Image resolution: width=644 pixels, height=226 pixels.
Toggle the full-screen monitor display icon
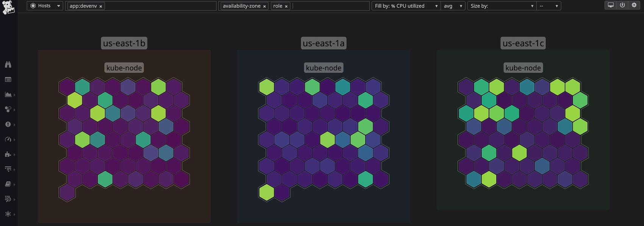tap(611, 5)
